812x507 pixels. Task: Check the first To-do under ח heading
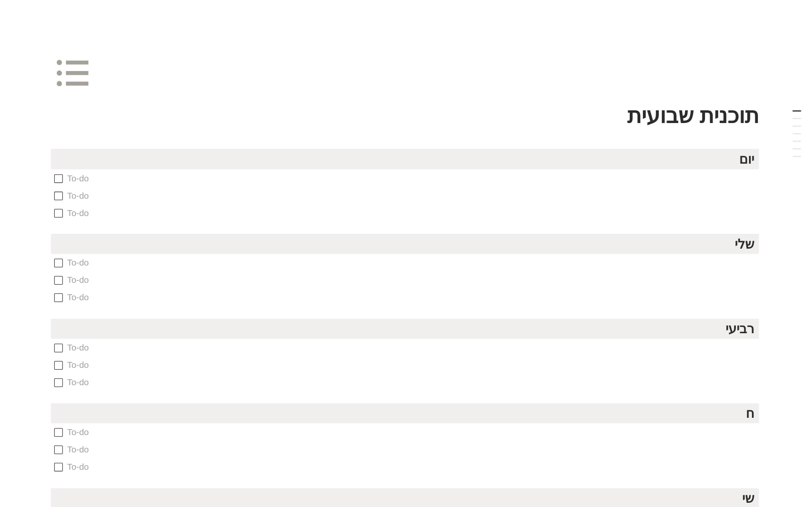point(58,433)
